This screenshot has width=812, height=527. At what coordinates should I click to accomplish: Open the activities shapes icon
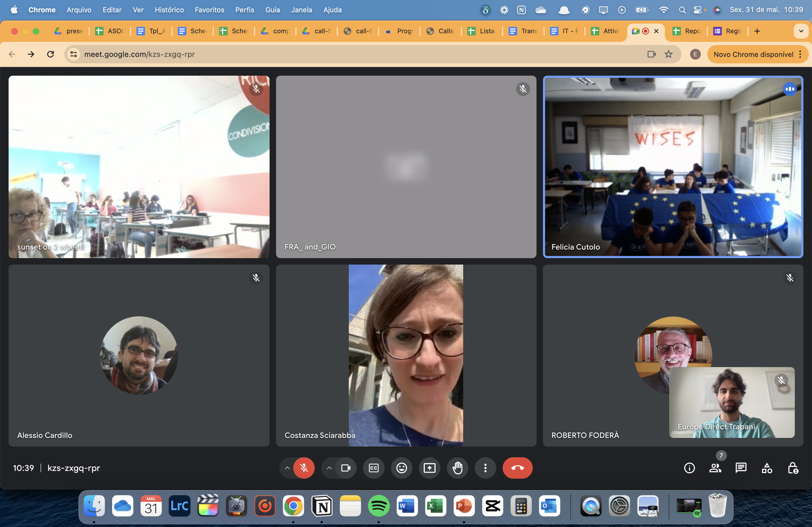(767, 468)
